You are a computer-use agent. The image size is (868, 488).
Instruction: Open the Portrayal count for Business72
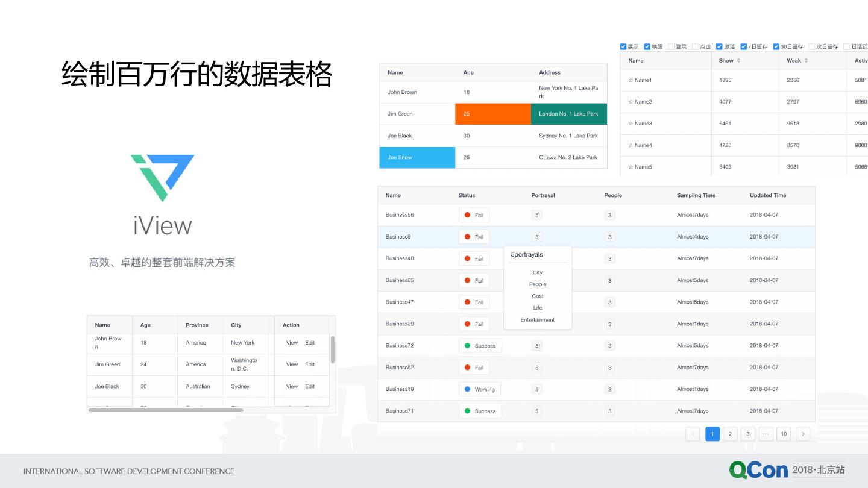pyautogui.click(x=537, y=346)
